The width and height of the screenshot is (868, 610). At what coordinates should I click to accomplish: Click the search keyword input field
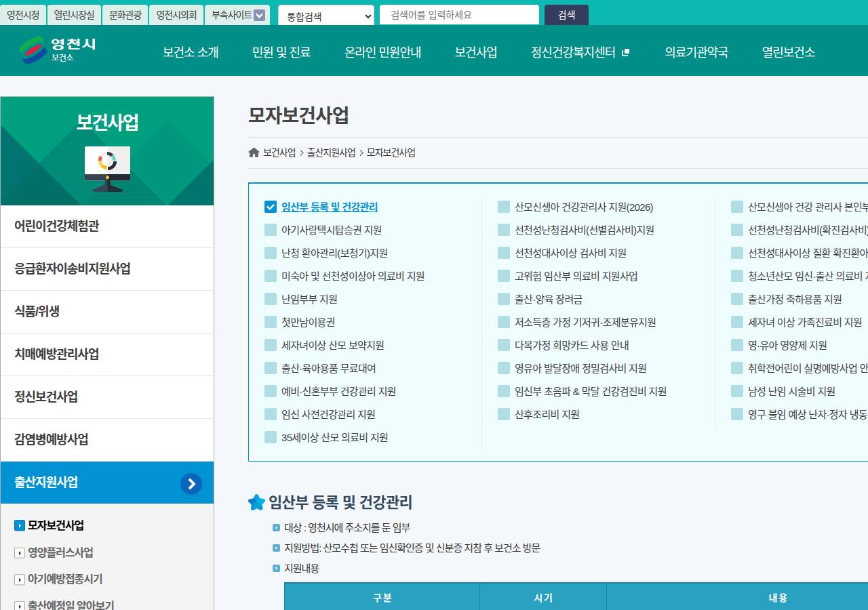point(459,15)
